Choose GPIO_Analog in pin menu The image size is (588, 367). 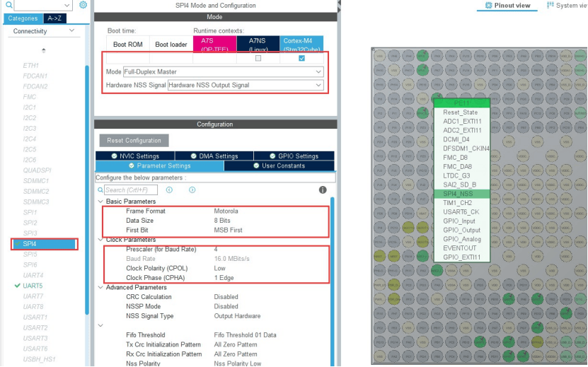coord(462,239)
